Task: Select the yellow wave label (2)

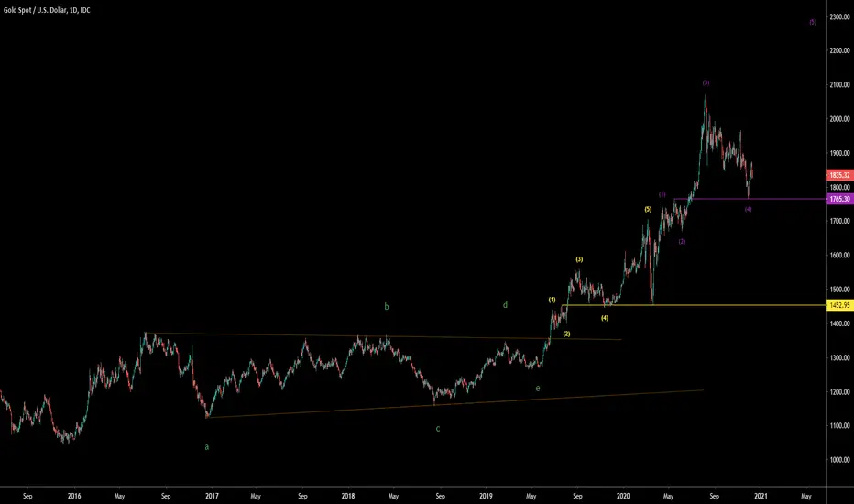Action: (x=566, y=334)
